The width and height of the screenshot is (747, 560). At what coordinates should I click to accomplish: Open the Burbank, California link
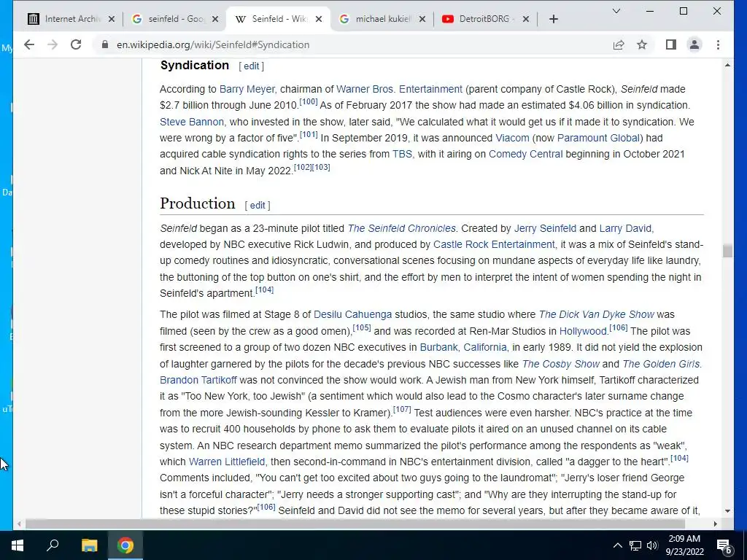463,348
